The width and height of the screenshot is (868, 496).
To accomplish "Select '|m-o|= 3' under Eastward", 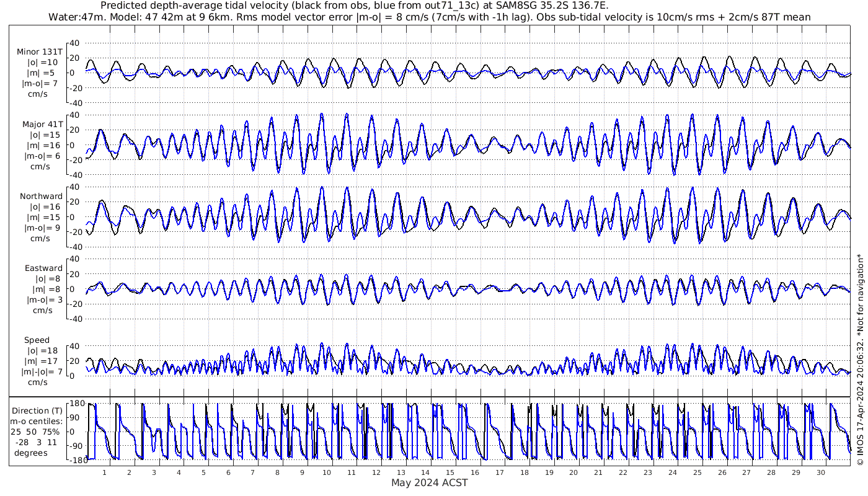I will tap(43, 299).
